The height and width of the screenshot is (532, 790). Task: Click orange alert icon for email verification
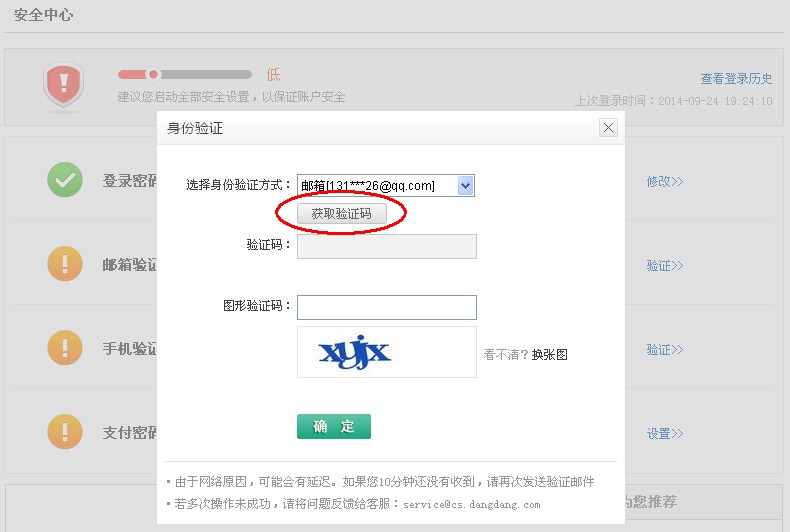click(65, 264)
